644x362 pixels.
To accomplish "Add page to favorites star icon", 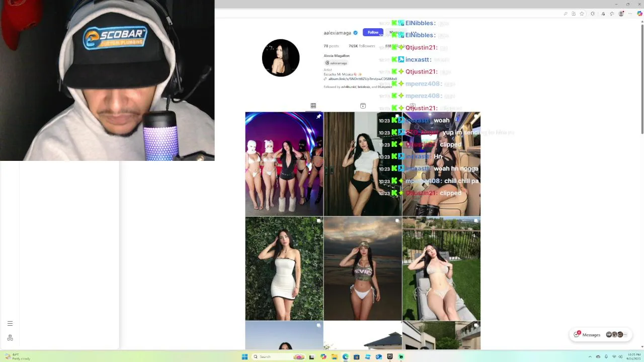I will coord(582,14).
